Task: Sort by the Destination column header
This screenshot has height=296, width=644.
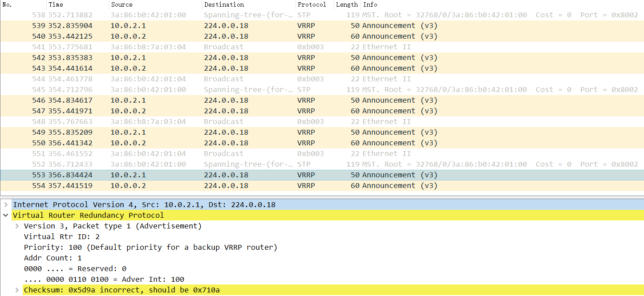Action: [249, 4]
